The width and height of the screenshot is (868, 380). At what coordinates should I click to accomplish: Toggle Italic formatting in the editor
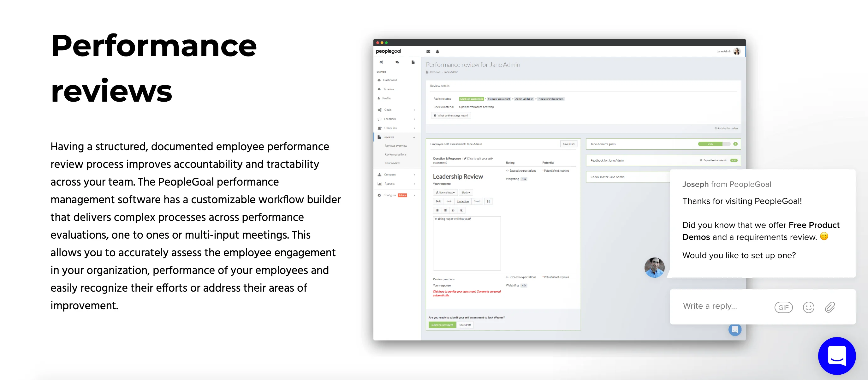point(449,201)
